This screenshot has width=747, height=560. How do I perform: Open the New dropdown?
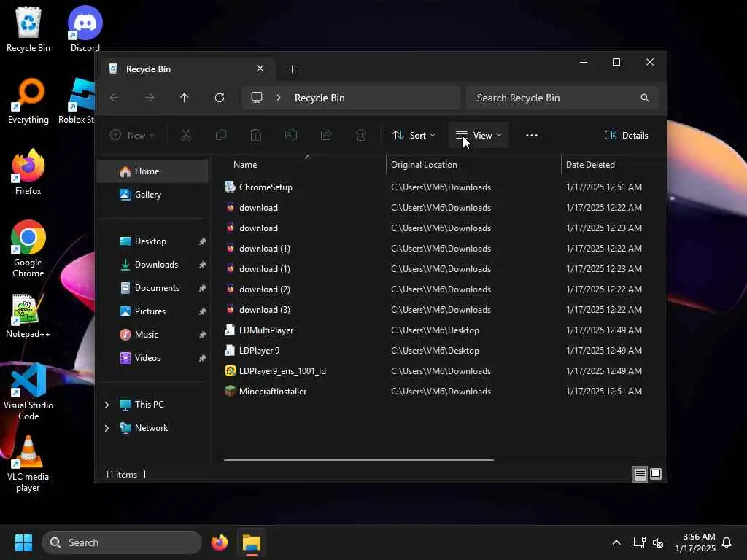(132, 135)
